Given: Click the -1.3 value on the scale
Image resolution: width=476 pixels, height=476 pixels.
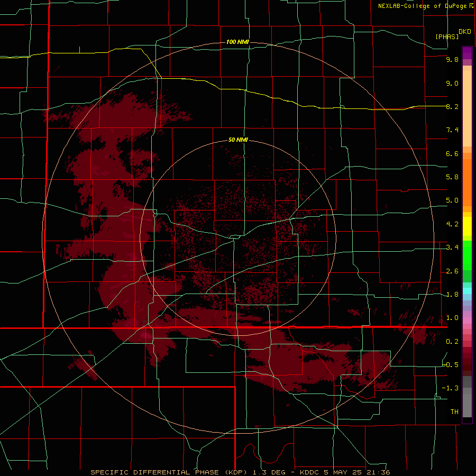Looking at the screenshot, I should 450,388.
